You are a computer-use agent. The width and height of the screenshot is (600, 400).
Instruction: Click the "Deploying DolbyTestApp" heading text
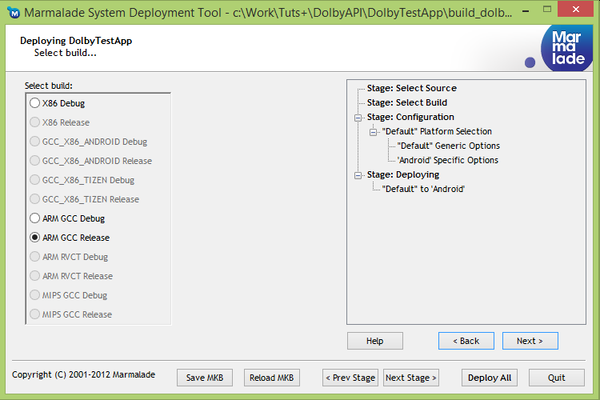click(76, 41)
